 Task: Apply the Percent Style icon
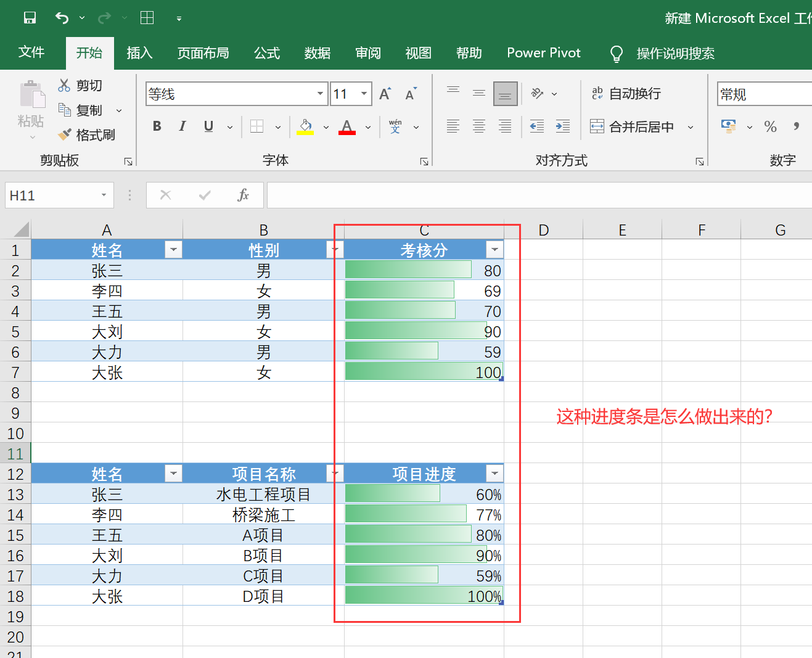coord(769,126)
